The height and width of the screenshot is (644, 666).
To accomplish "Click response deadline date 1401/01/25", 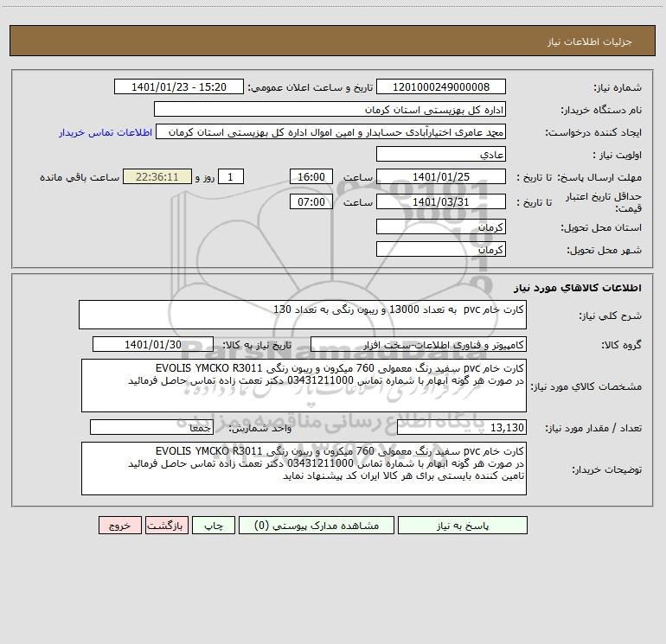I will (x=441, y=176).
